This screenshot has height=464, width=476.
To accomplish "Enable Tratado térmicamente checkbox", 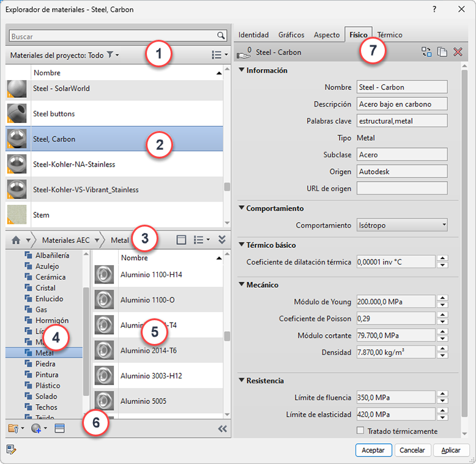I will click(360, 430).
